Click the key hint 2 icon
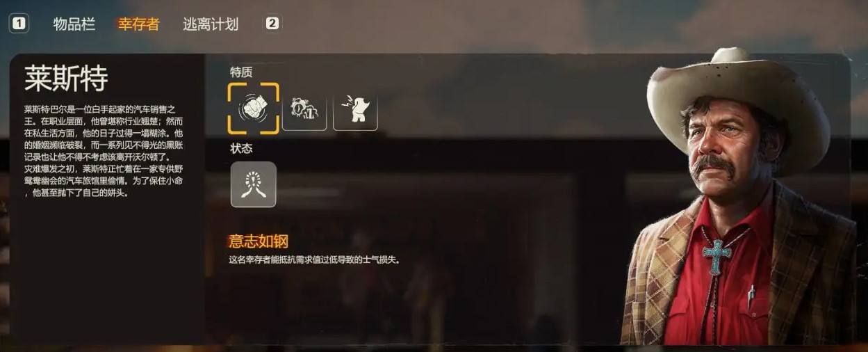 point(272,24)
